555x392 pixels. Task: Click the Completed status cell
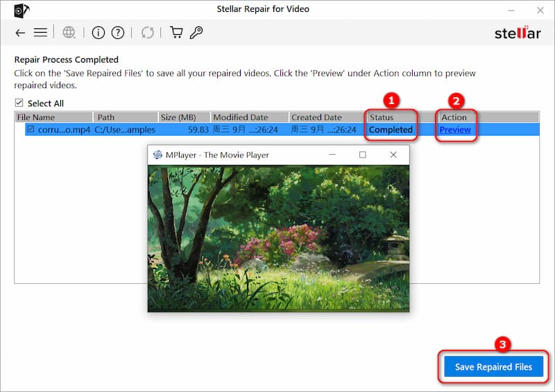point(391,130)
